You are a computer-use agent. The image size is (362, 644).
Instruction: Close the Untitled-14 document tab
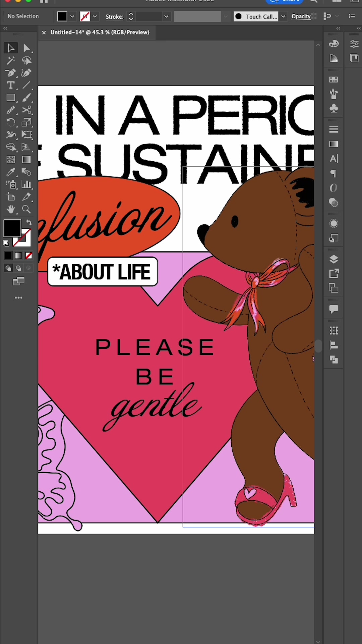pos(44,33)
